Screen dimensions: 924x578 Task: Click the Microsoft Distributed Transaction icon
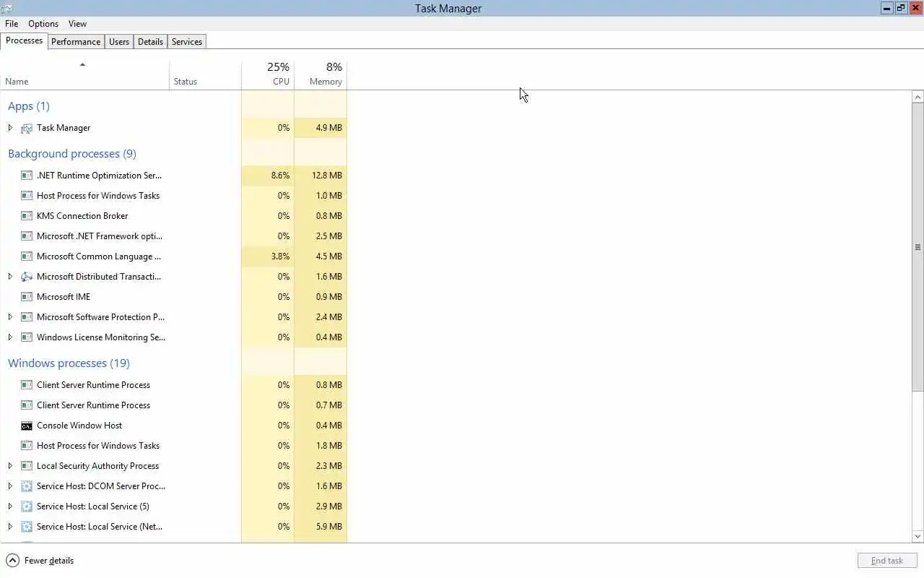coord(27,277)
